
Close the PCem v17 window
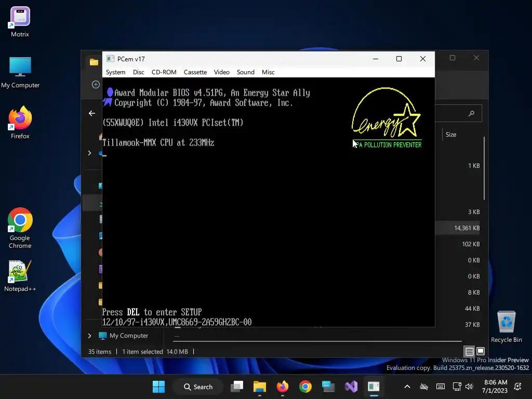click(x=423, y=59)
